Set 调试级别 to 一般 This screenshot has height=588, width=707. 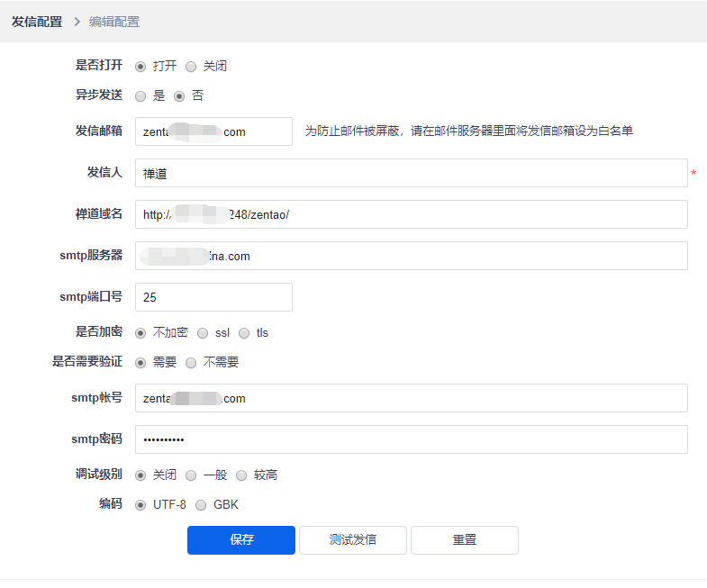coord(191,475)
